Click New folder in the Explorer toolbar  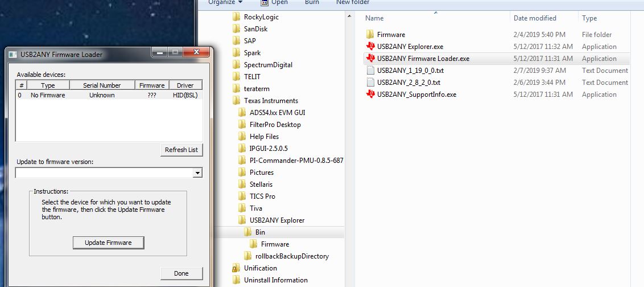[352, 2]
